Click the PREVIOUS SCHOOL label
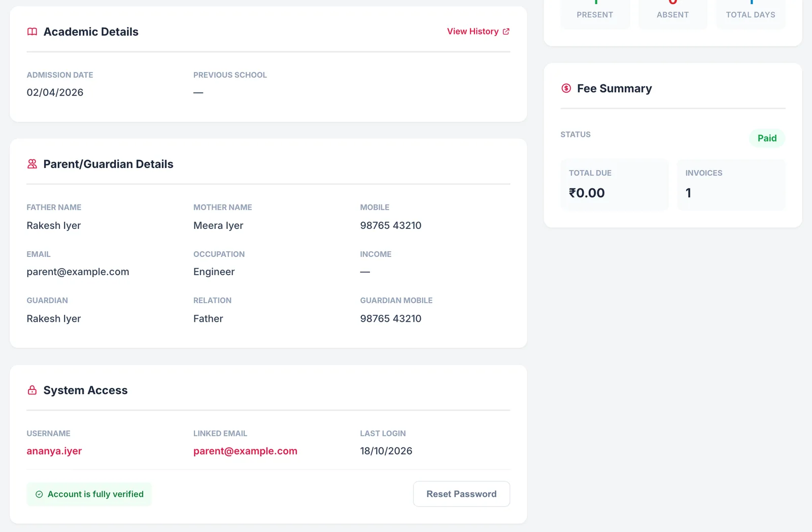812x532 pixels. 230,75
